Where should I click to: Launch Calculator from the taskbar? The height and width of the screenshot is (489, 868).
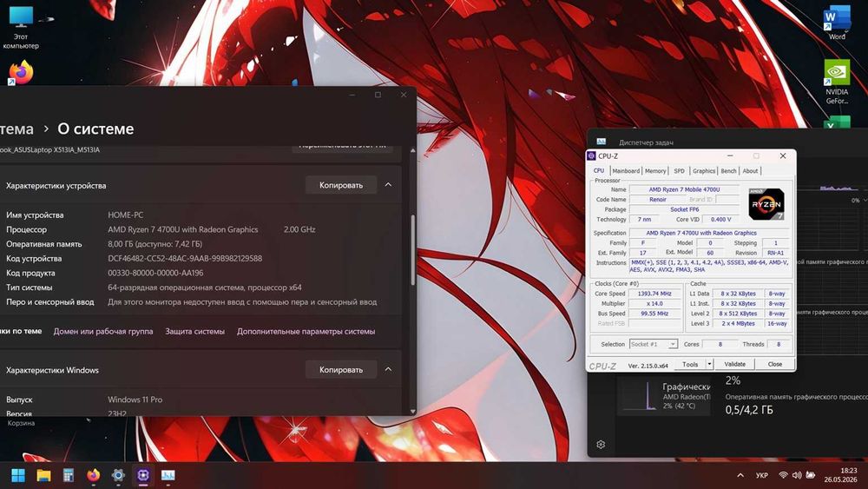point(68,475)
